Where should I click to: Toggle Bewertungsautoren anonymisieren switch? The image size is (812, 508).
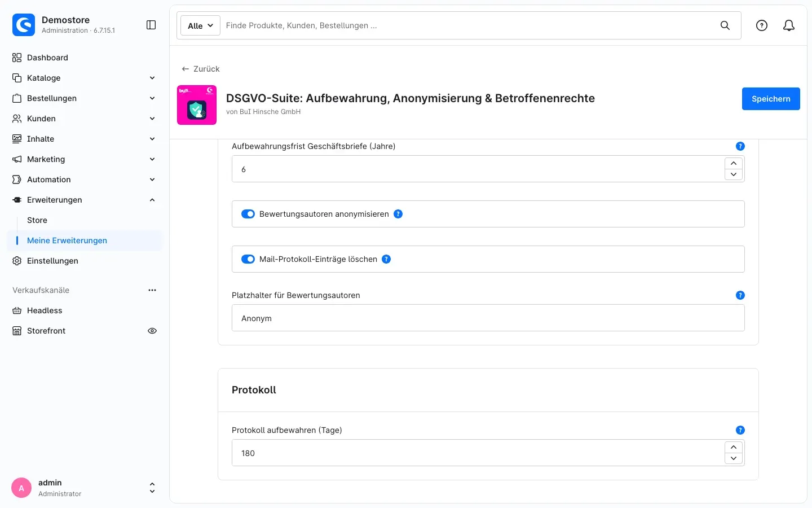point(248,214)
